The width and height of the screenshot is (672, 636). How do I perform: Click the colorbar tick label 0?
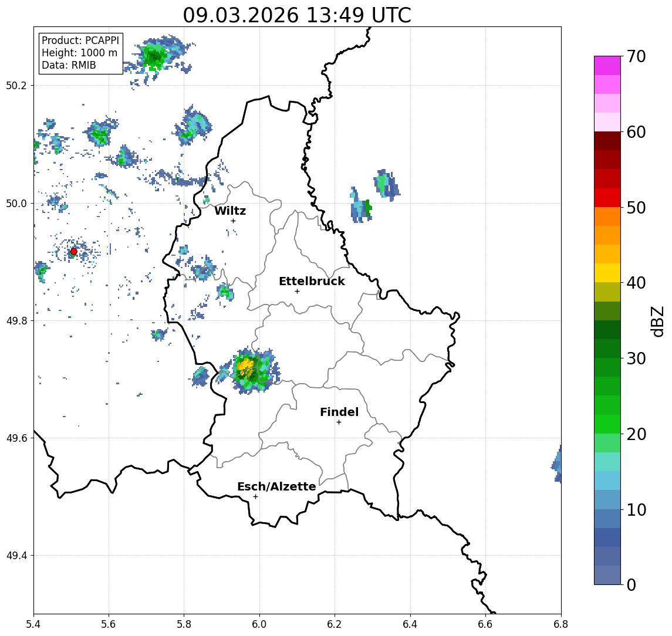tap(632, 584)
